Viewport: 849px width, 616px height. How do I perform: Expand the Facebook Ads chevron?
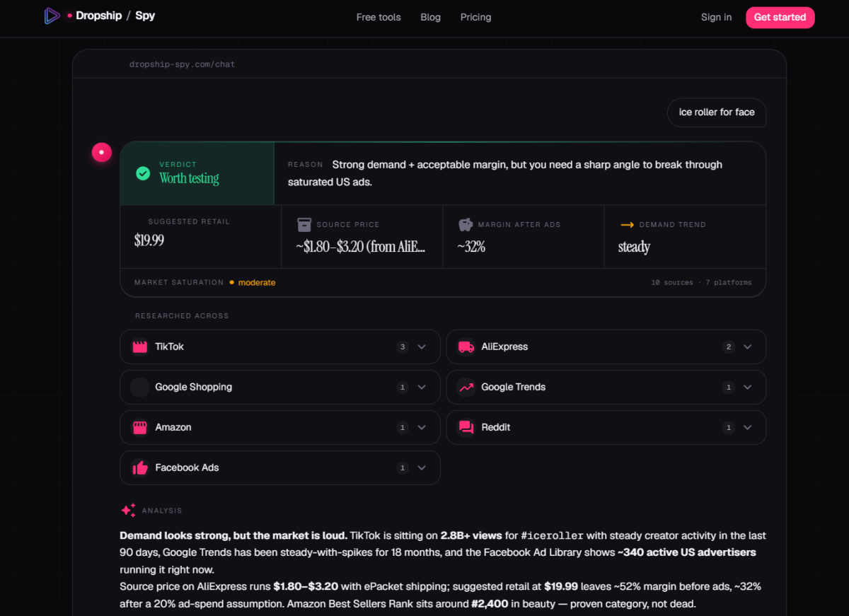[x=422, y=467]
